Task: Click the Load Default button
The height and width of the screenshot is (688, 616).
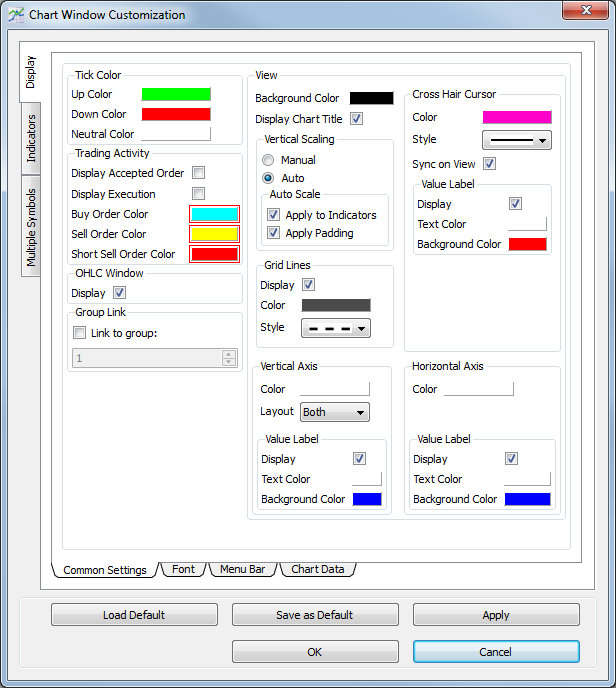Action: (x=134, y=615)
